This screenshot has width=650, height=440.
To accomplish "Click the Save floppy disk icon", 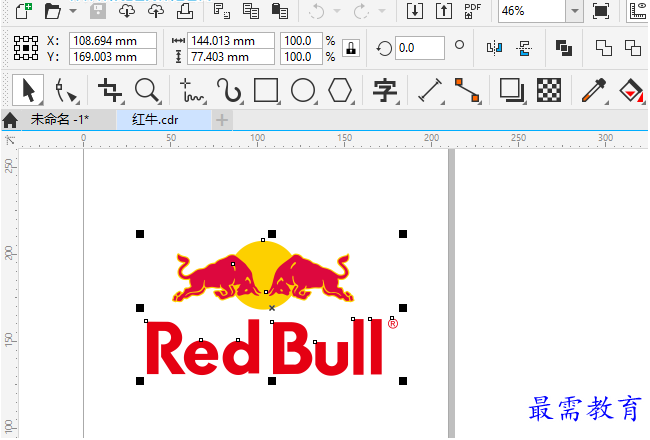I will click(98, 11).
